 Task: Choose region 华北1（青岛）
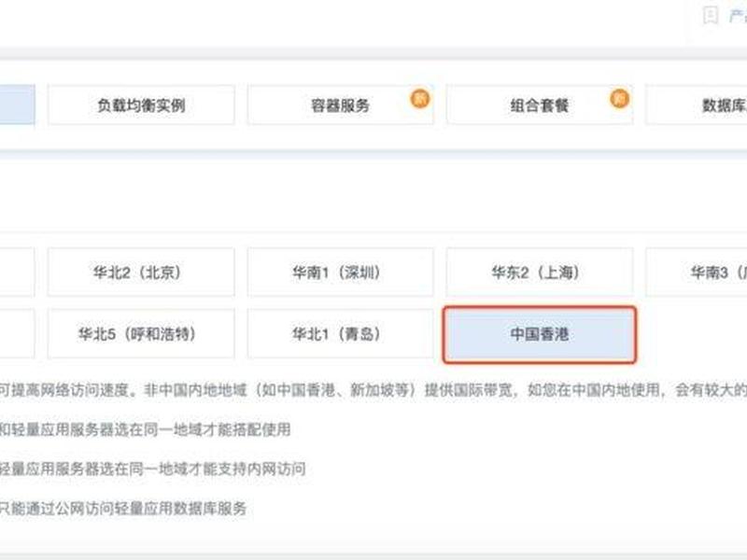[x=340, y=334]
